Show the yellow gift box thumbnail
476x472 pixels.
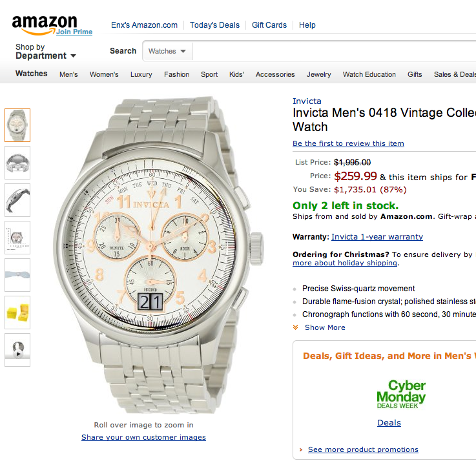click(17, 313)
